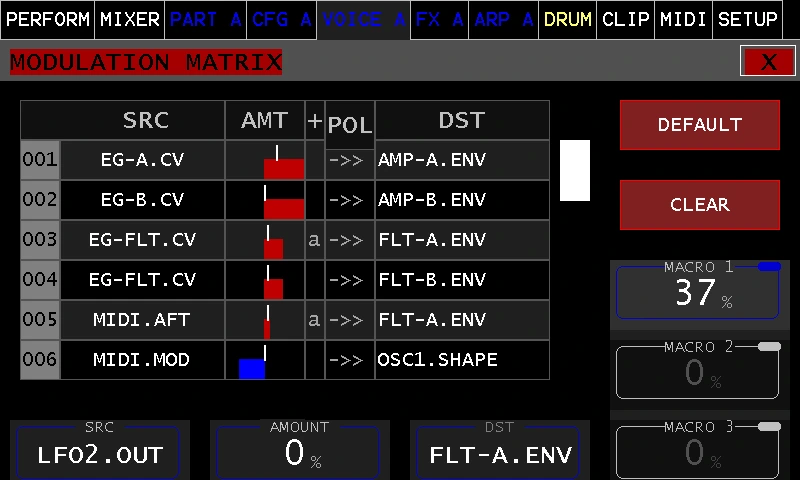Toggle the 'a' additive flag in row 003
Screen dimensions: 800x480
314,240
